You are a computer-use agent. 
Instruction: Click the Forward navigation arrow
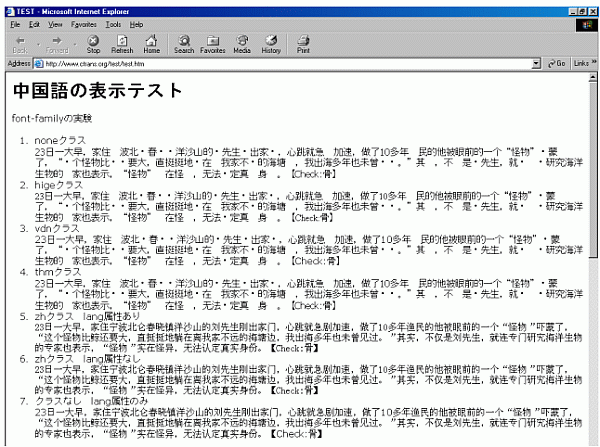pos(57,44)
